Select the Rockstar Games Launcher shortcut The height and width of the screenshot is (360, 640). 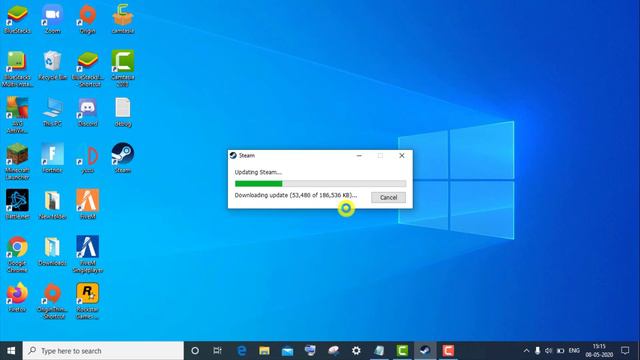coord(87,301)
